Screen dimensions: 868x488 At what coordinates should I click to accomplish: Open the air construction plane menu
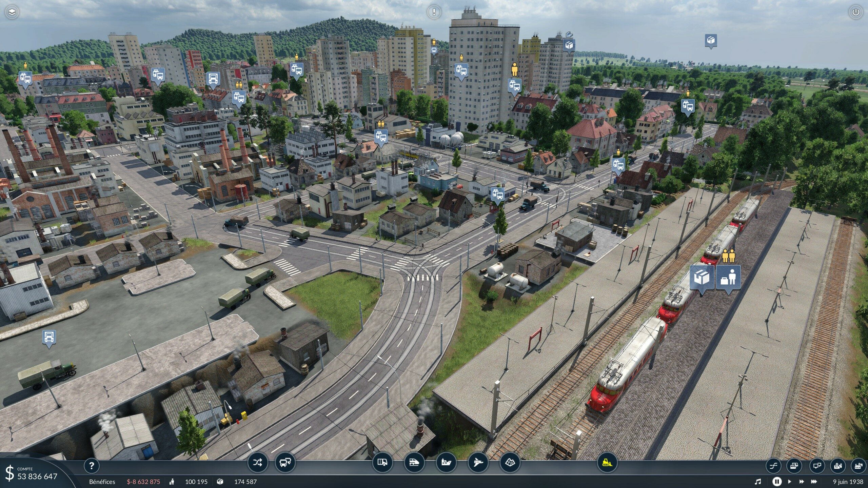point(478,463)
